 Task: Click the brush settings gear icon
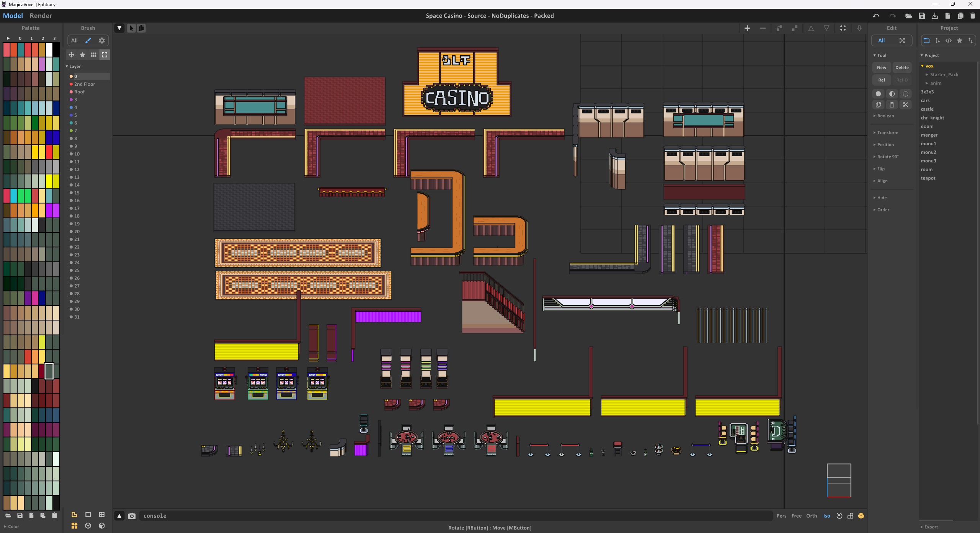(102, 40)
